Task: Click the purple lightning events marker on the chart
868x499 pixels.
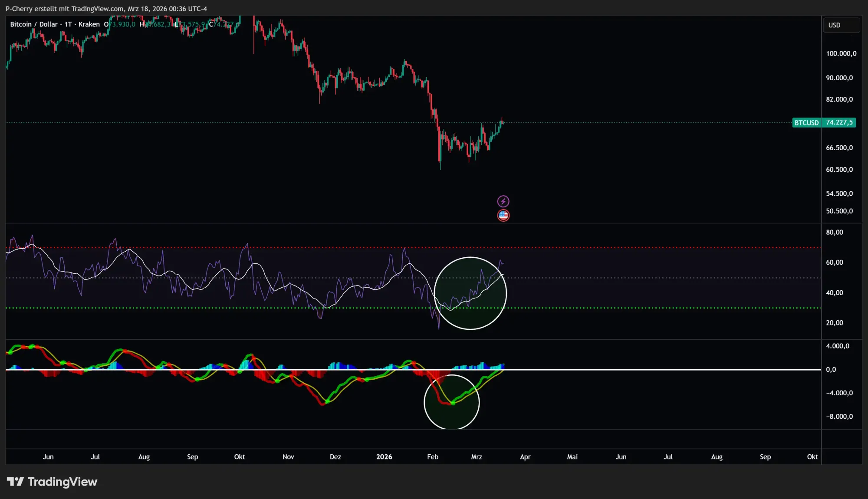Action: pos(503,200)
